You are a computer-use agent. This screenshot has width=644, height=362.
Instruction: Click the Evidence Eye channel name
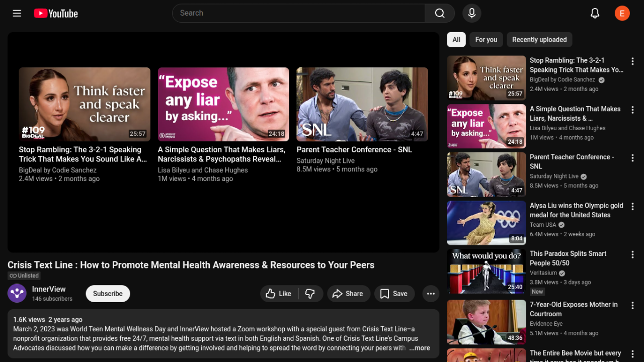click(546, 324)
